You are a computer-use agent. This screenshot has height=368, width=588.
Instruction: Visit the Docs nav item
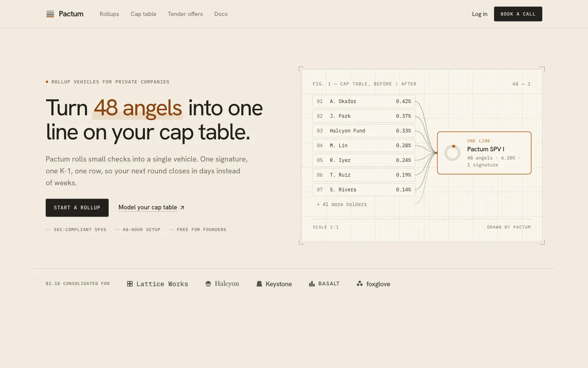(221, 14)
